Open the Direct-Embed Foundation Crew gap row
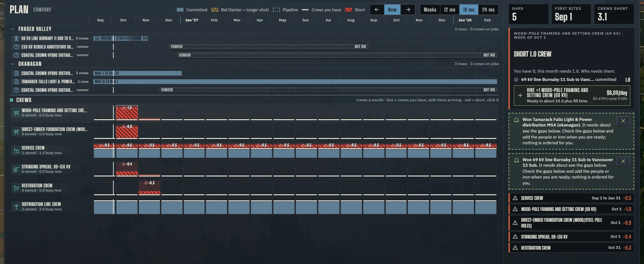Image resolution: width=644 pixels, height=264 pixels. (x=571, y=223)
